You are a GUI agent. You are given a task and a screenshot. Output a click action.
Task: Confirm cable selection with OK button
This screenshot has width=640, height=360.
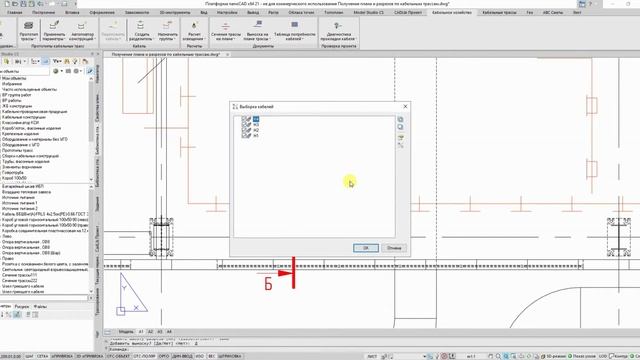click(366, 248)
